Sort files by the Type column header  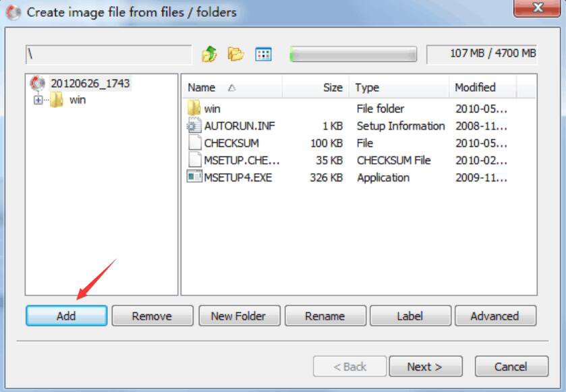[x=399, y=87]
